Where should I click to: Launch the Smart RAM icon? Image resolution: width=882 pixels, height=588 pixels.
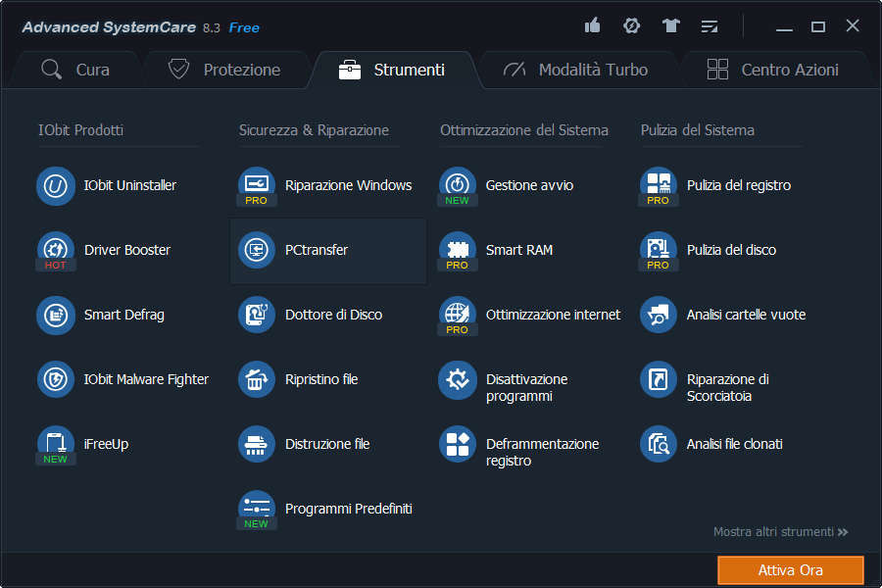click(x=457, y=250)
